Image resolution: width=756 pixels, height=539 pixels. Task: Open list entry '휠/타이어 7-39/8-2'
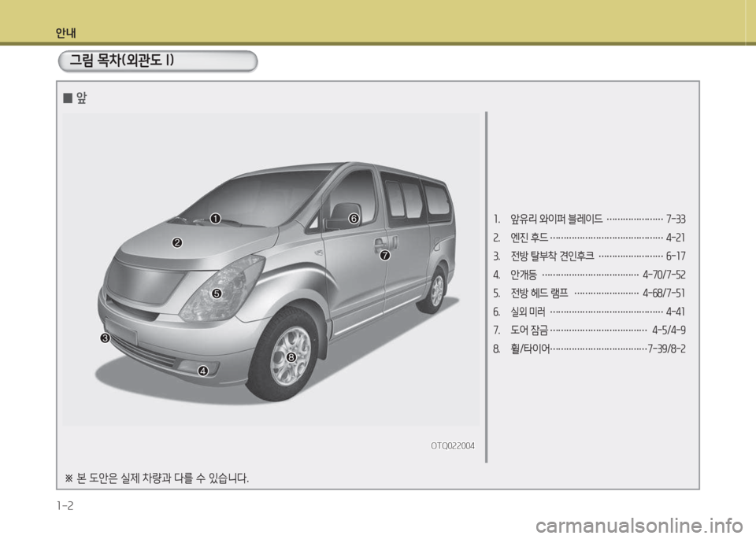[589, 349]
